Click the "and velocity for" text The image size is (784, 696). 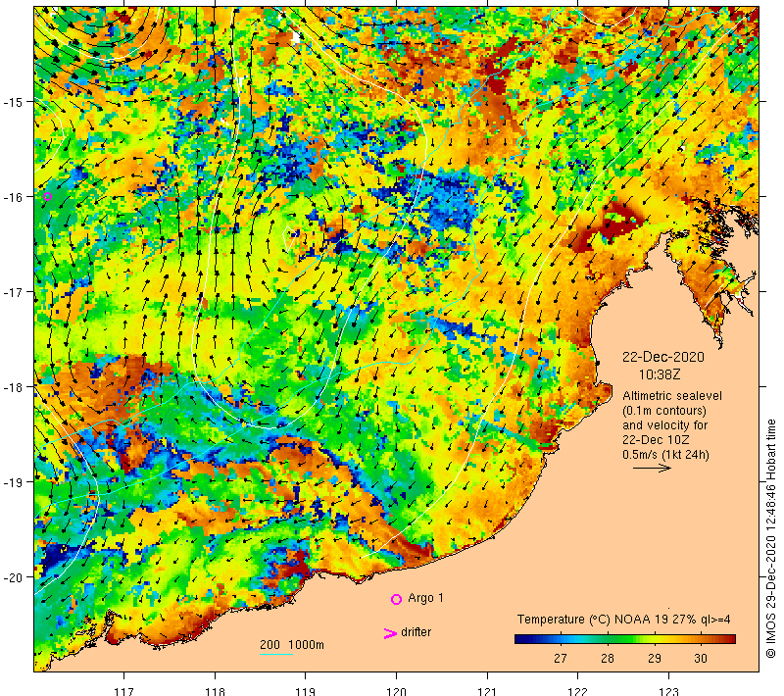point(665,425)
